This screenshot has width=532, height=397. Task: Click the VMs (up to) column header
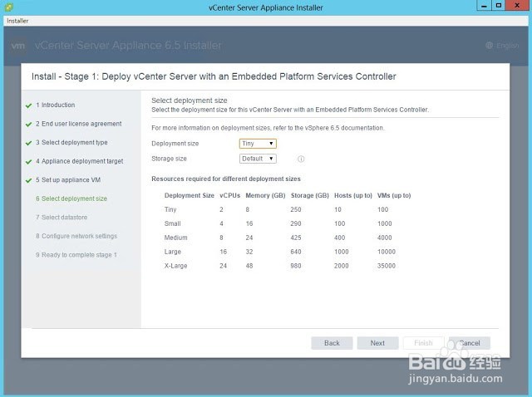pos(394,195)
